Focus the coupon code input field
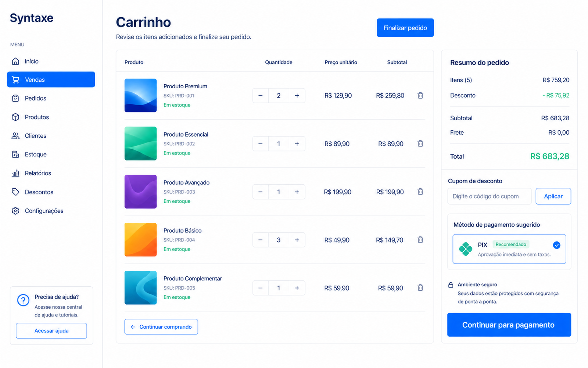588x368 pixels. (490, 196)
